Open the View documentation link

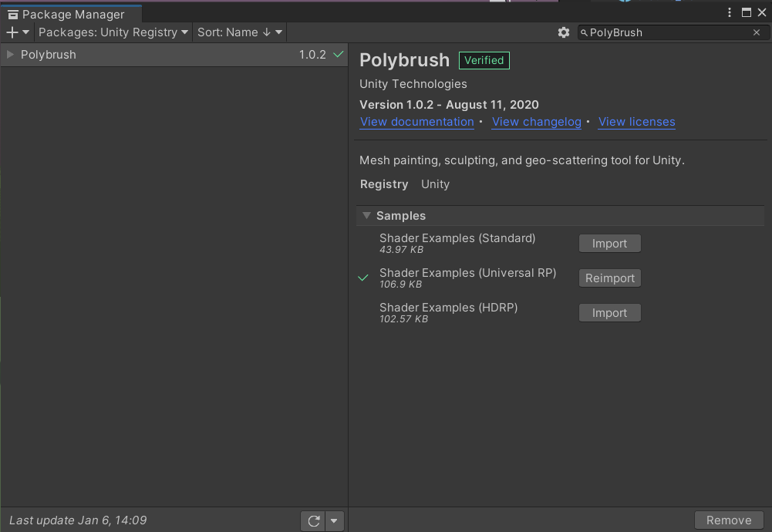click(416, 122)
